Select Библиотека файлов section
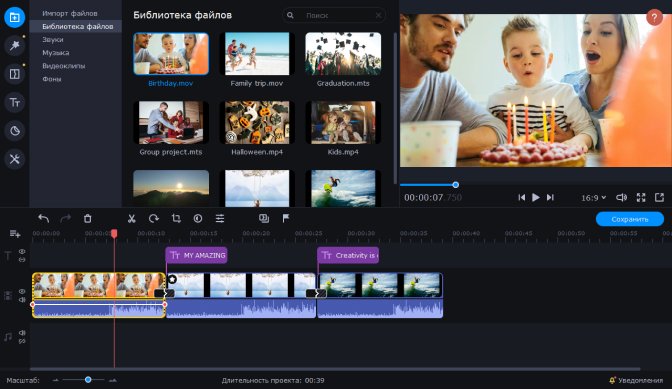This screenshot has height=389, width=672. click(x=76, y=26)
